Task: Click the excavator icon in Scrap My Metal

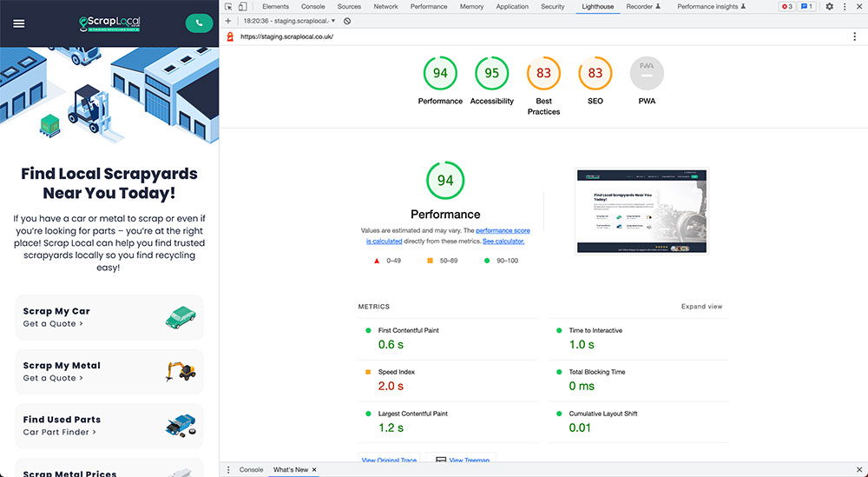Action: pos(181,371)
